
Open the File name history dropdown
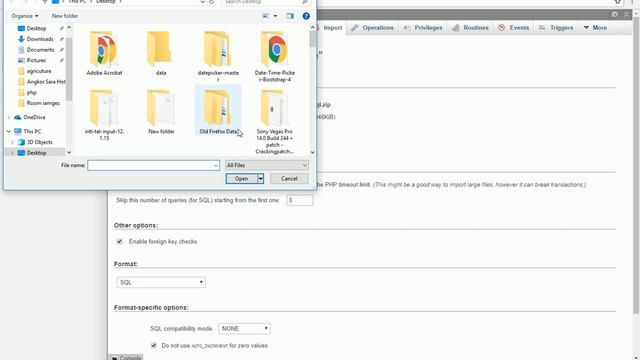(216, 165)
